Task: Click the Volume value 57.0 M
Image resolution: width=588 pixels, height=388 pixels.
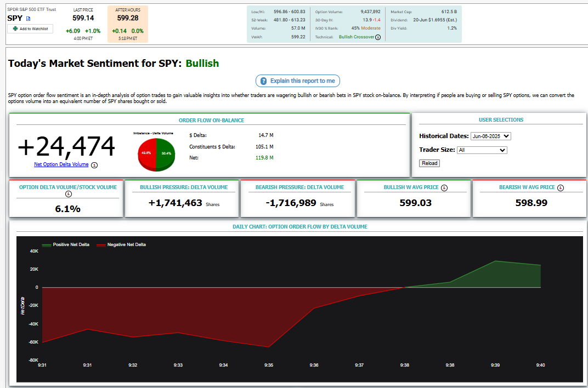Action: point(298,28)
